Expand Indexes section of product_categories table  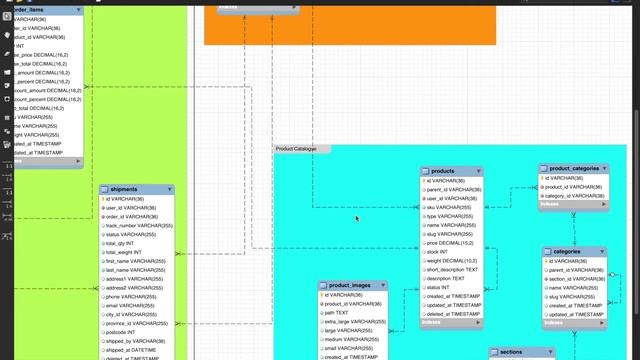[x=604, y=204]
